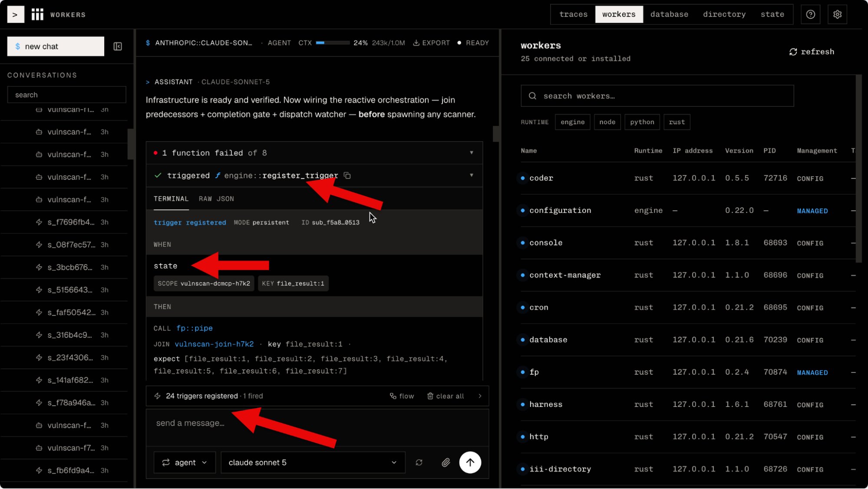Open MANAGED link for configuration worker

coord(812,211)
